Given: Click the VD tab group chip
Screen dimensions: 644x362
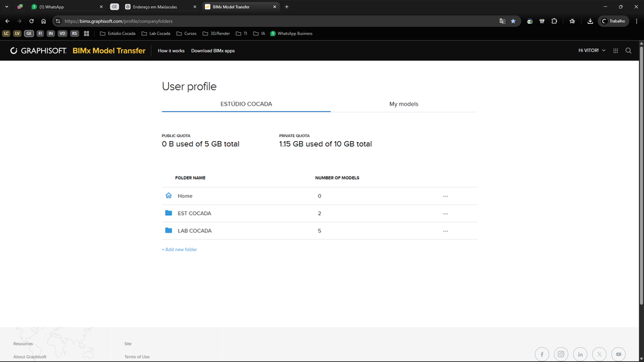Looking at the screenshot, I should (62, 33).
